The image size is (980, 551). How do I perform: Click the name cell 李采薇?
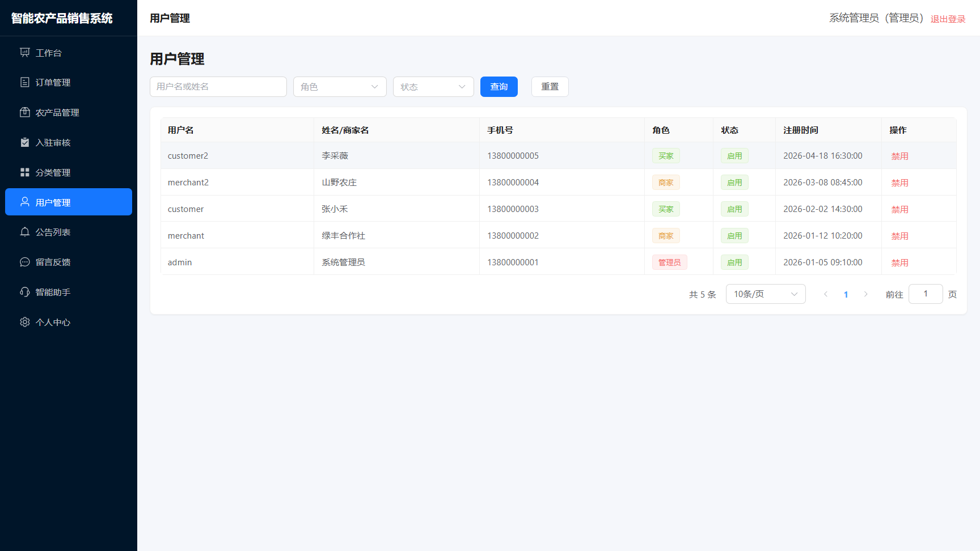click(x=335, y=156)
